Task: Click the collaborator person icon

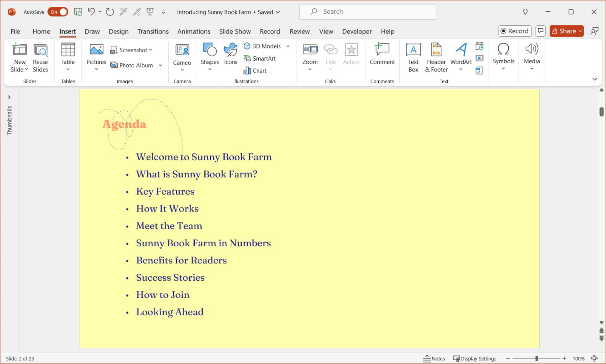Action: tap(595, 31)
